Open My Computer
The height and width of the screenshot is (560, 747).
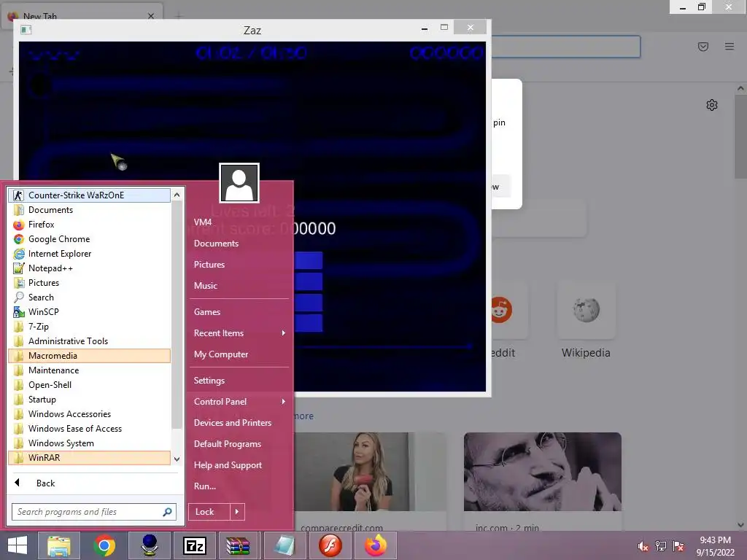point(239,354)
